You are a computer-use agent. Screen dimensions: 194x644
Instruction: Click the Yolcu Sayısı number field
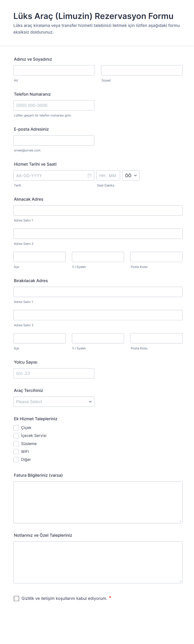point(54,373)
